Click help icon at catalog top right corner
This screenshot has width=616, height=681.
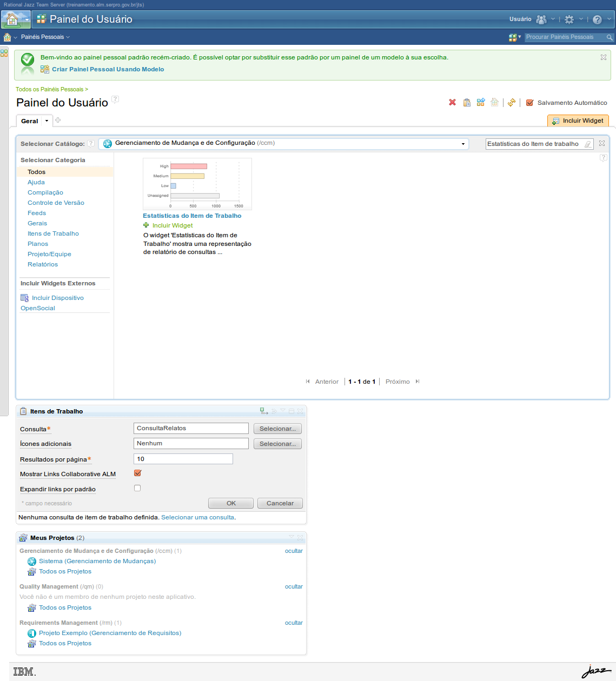(604, 158)
